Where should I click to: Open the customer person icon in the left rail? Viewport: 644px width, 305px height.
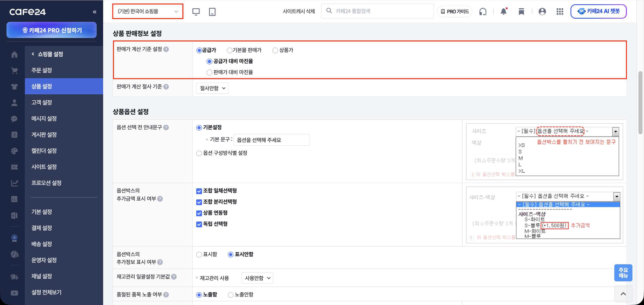click(14, 103)
